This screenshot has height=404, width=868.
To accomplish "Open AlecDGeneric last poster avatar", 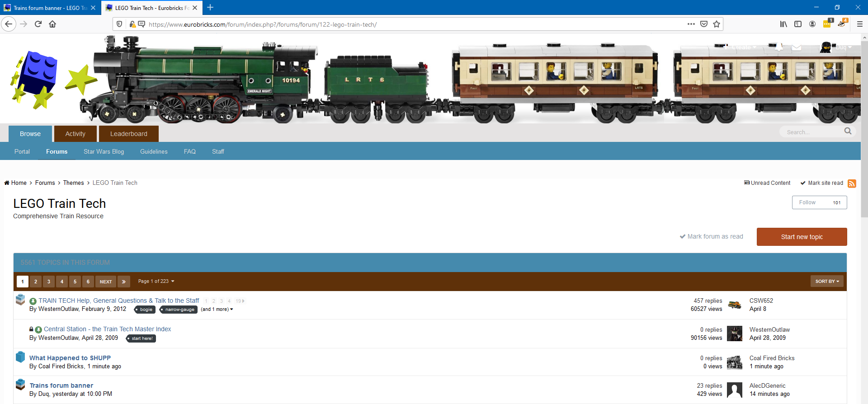I will [735, 390].
